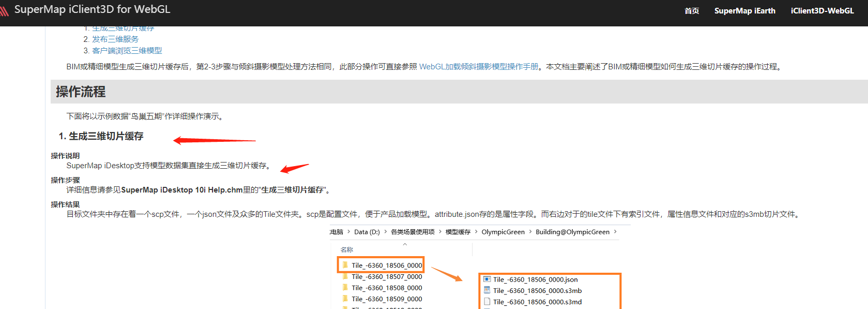The width and height of the screenshot is (868, 309).
Task: Expand the chevron after 各类场景使用项
Action: [440, 232]
